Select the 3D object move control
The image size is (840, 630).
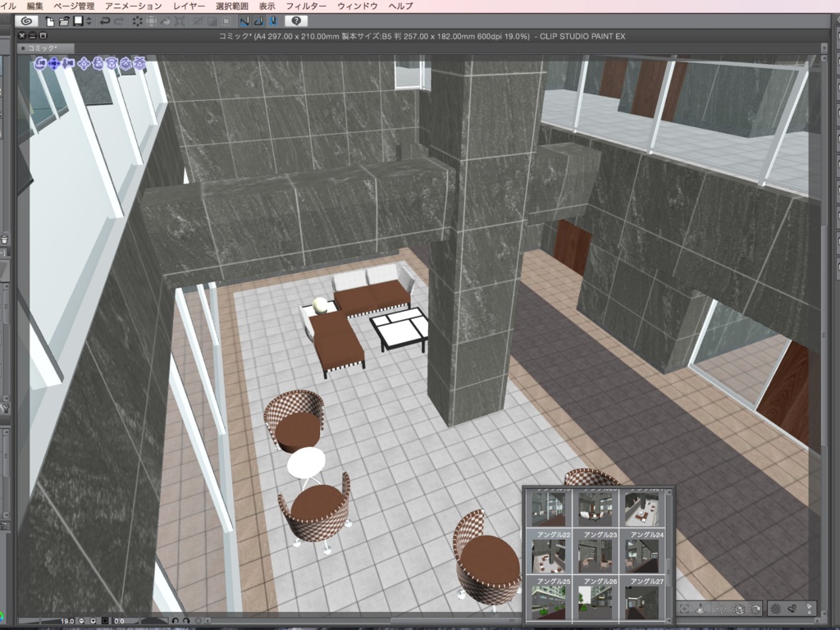(x=84, y=63)
